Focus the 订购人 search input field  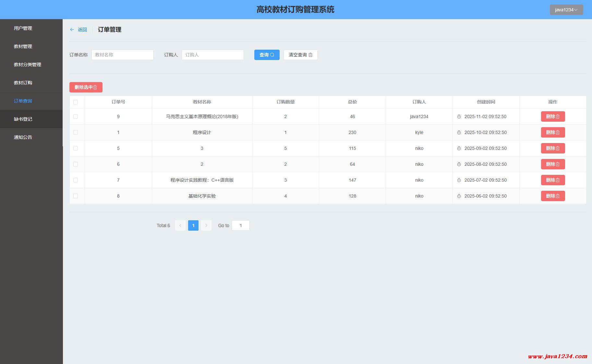coord(212,55)
